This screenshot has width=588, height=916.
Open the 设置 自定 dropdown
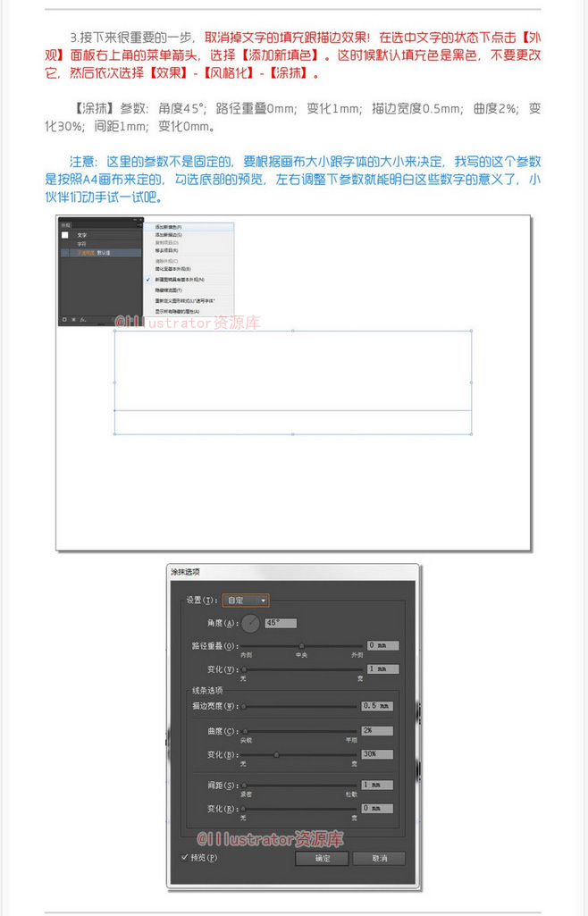pos(245,600)
